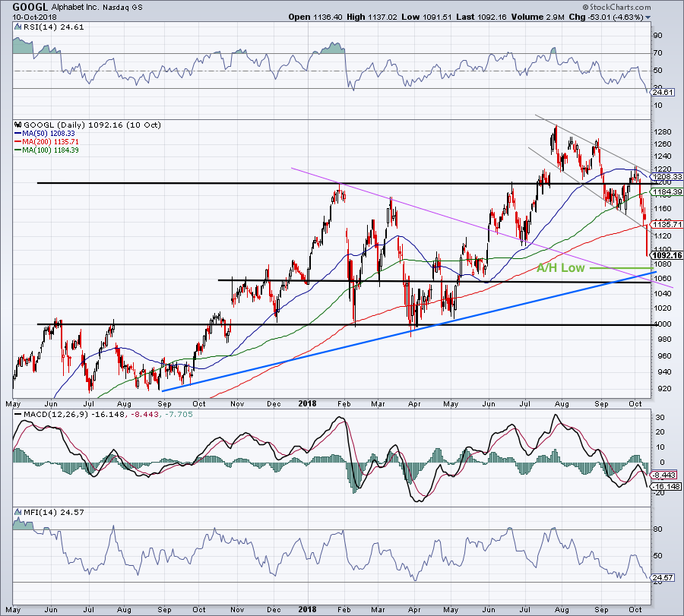
Task: Click the 24.57 MFI value tag
Action: (x=663, y=578)
